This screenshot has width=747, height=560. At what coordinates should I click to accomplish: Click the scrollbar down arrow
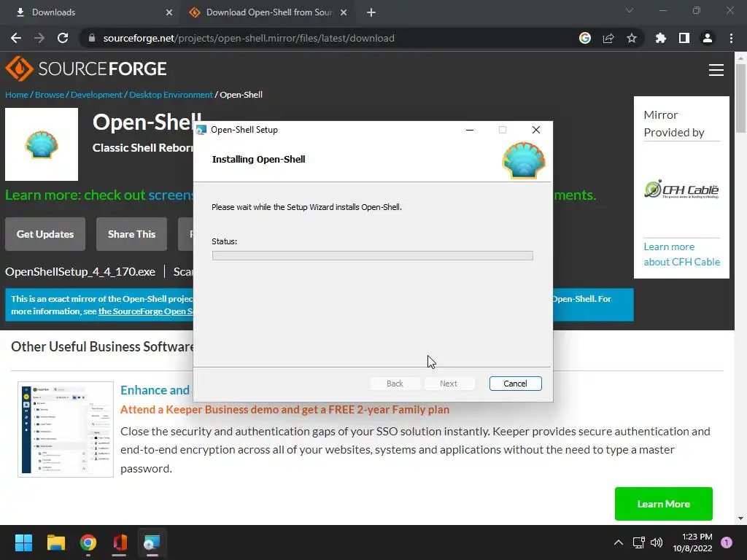coord(740,518)
